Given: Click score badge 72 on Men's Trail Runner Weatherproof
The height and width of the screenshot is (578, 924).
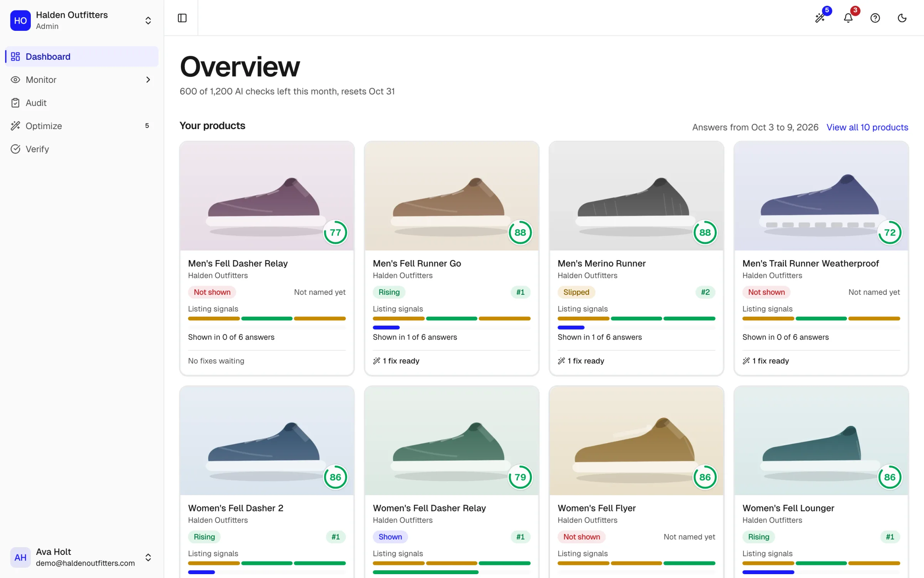Looking at the screenshot, I should (890, 232).
